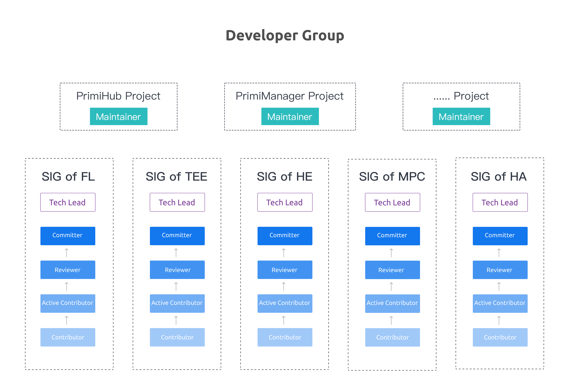Select Committer in SIG of HA

pos(500,236)
